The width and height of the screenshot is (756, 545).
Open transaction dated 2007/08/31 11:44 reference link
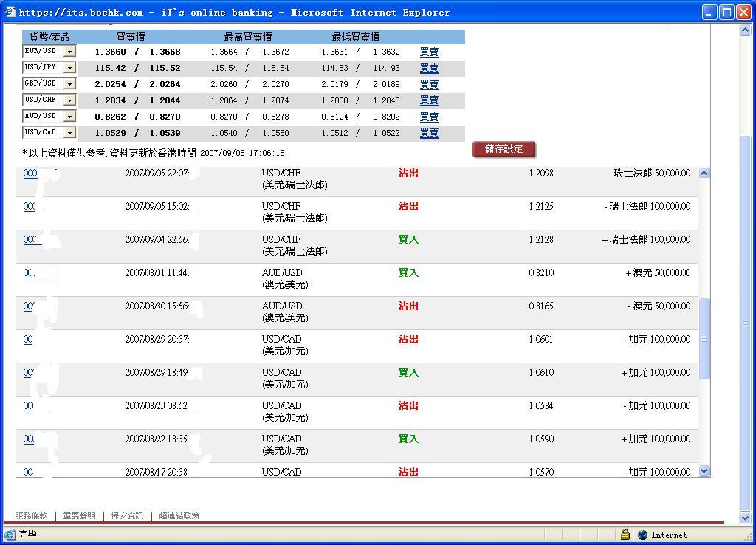coord(29,273)
